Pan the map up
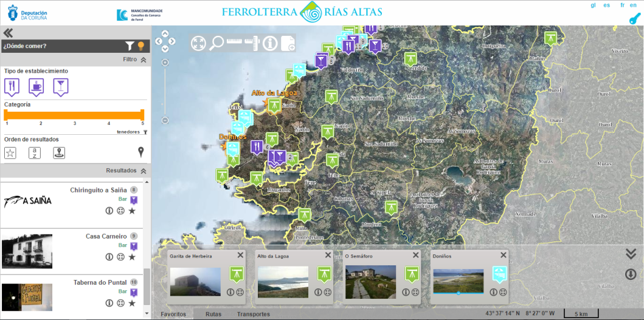 165,33
